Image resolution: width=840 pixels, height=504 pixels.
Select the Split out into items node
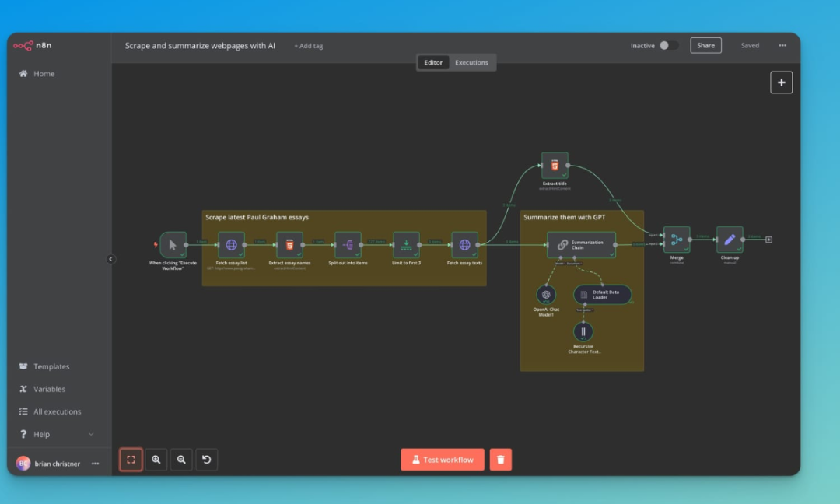[348, 245]
